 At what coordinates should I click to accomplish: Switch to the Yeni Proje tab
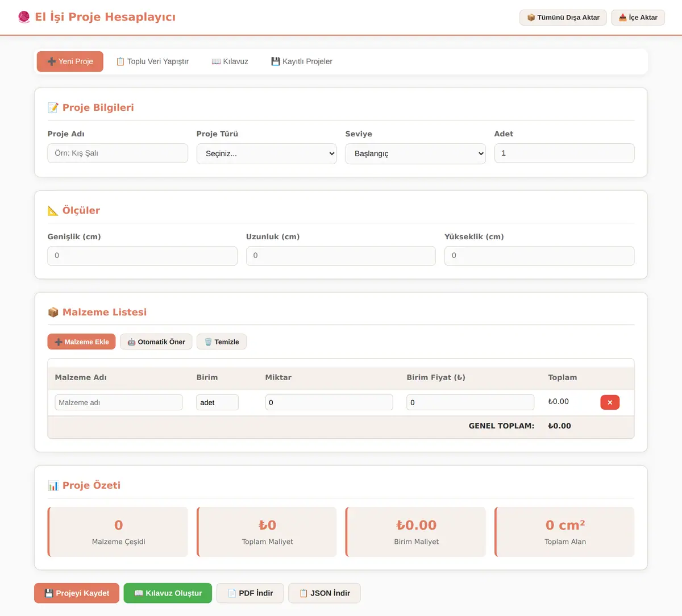click(70, 61)
